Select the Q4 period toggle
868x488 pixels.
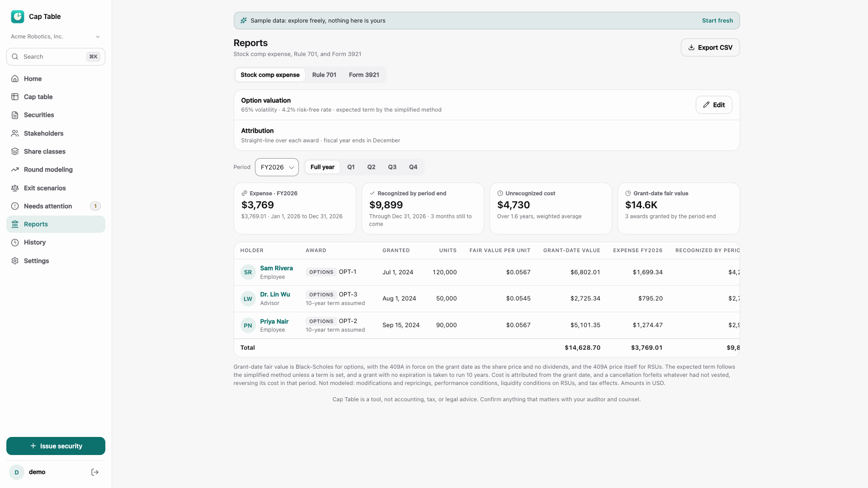click(x=413, y=167)
